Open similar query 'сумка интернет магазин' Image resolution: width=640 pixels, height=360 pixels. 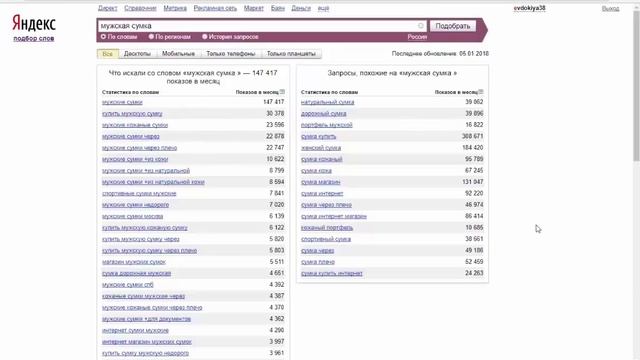pos(334,216)
